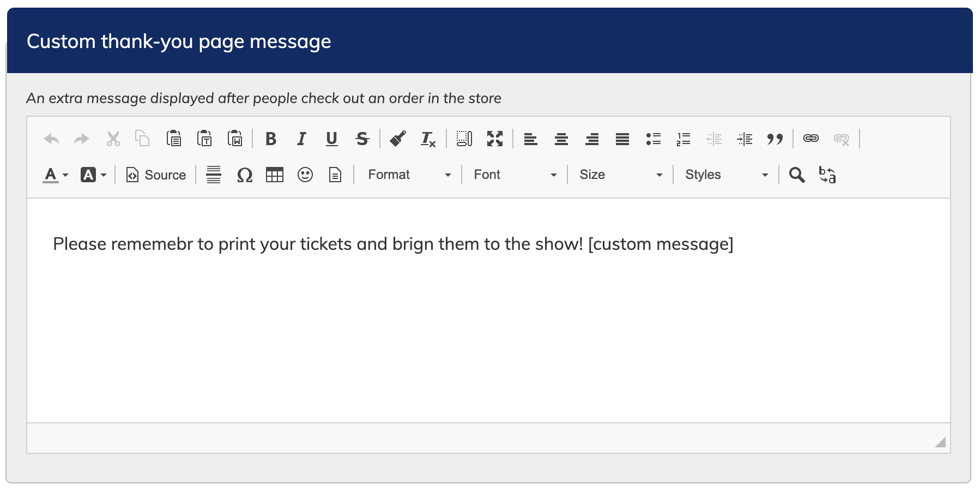This screenshot has height=491, width=980.
Task: Click the Remove Format icon
Action: (x=428, y=139)
